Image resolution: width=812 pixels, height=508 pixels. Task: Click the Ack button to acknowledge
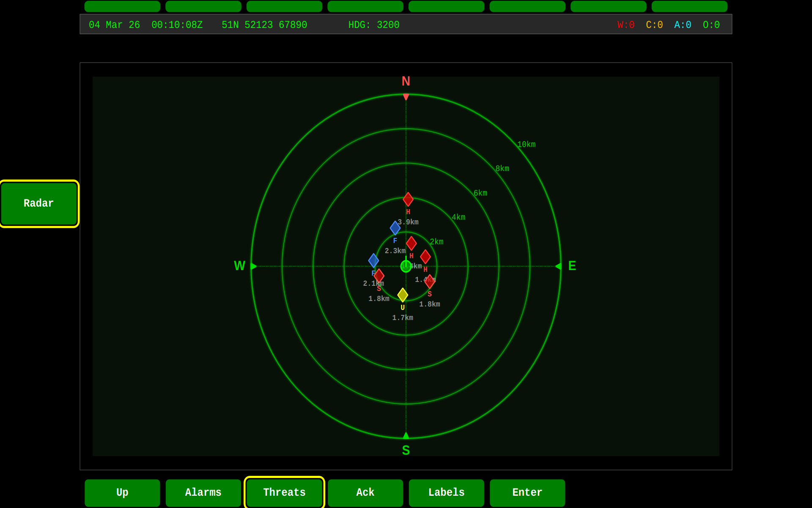[x=365, y=492]
